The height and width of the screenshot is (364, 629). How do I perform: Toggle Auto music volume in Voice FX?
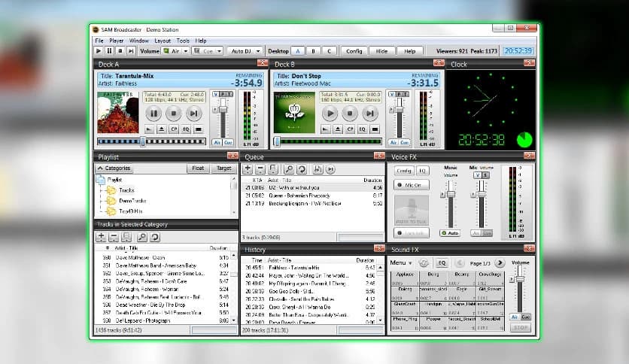point(450,233)
